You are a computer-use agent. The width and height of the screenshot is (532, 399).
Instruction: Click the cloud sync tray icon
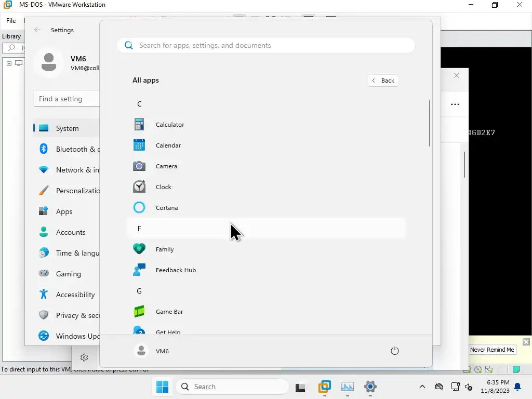439,387
